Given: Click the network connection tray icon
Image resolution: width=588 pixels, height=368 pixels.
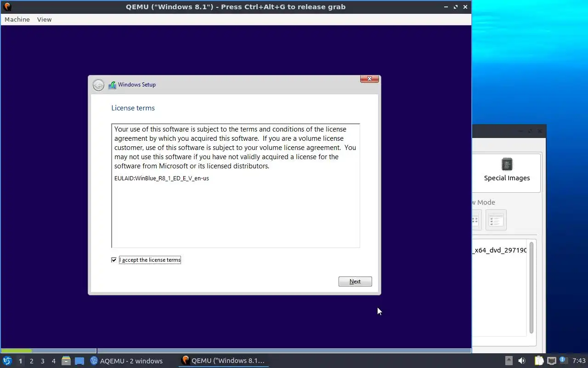Looking at the screenshot, I should [551, 361].
